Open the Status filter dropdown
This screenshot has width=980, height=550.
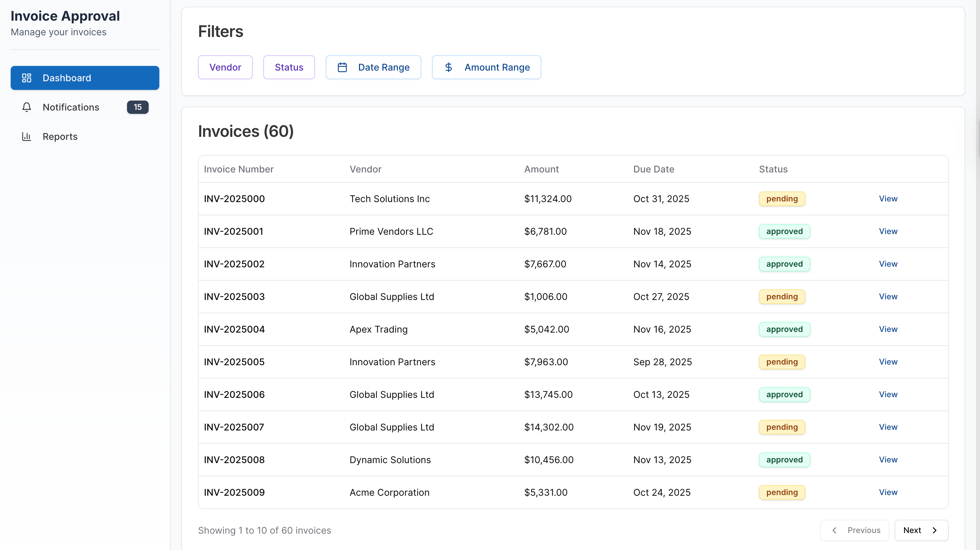[x=289, y=67]
